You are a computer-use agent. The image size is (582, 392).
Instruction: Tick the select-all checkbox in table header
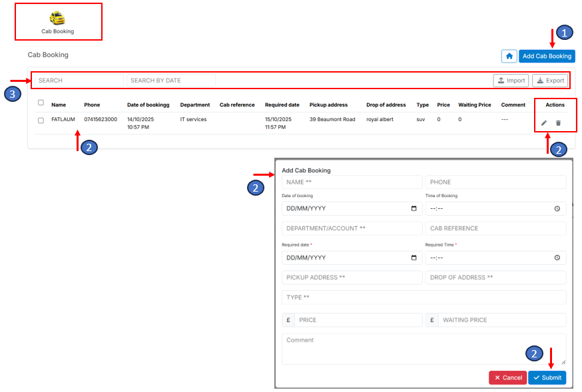click(x=41, y=102)
